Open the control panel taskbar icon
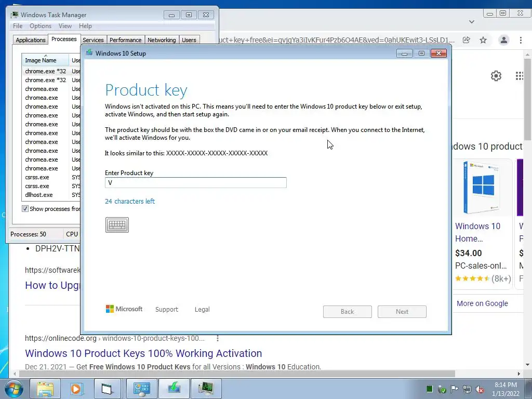Viewport: 532px width, 399px height. pos(141,389)
